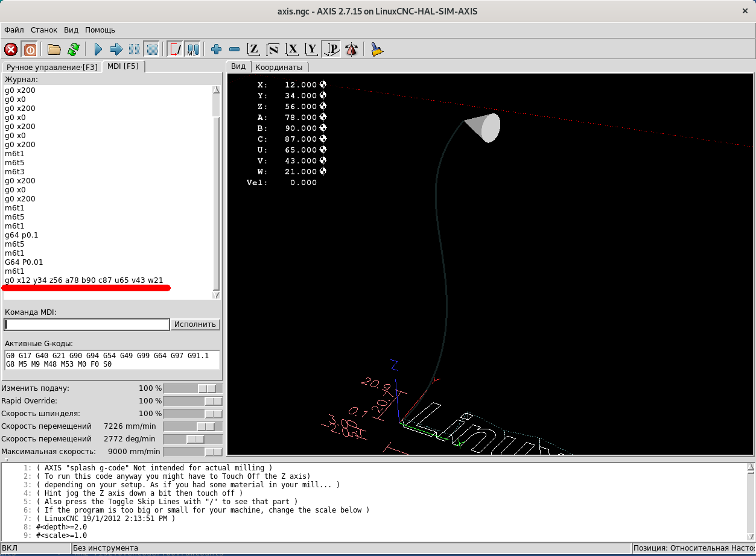Select the perspective view P icon

pyautogui.click(x=331, y=49)
